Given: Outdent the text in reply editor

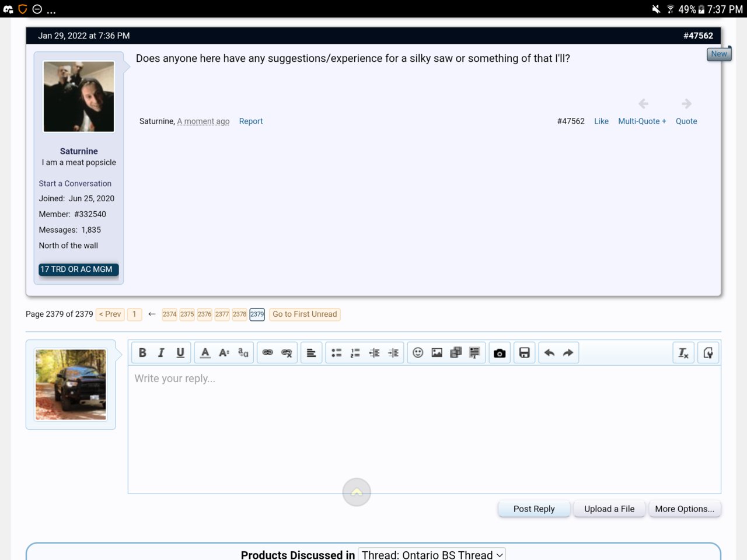Looking at the screenshot, I should 375,353.
